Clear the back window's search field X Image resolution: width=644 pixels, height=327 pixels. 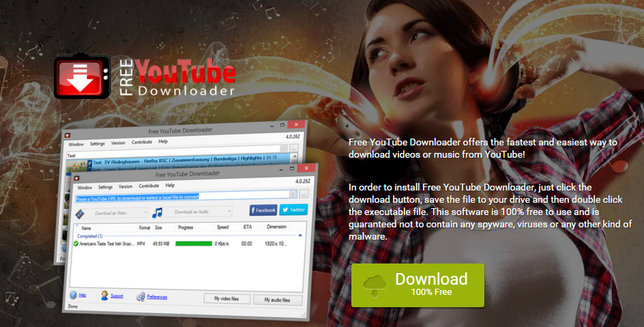coord(283,148)
